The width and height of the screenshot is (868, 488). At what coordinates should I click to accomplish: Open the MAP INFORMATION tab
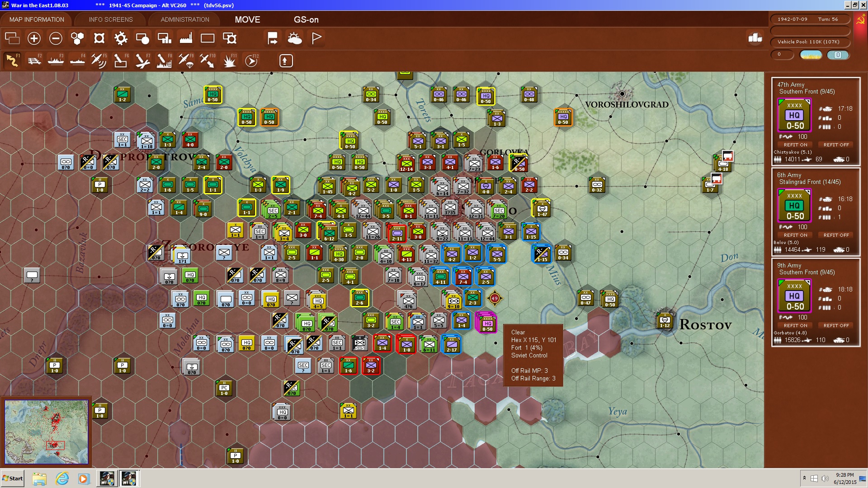pyautogui.click(x=37, y=19)
